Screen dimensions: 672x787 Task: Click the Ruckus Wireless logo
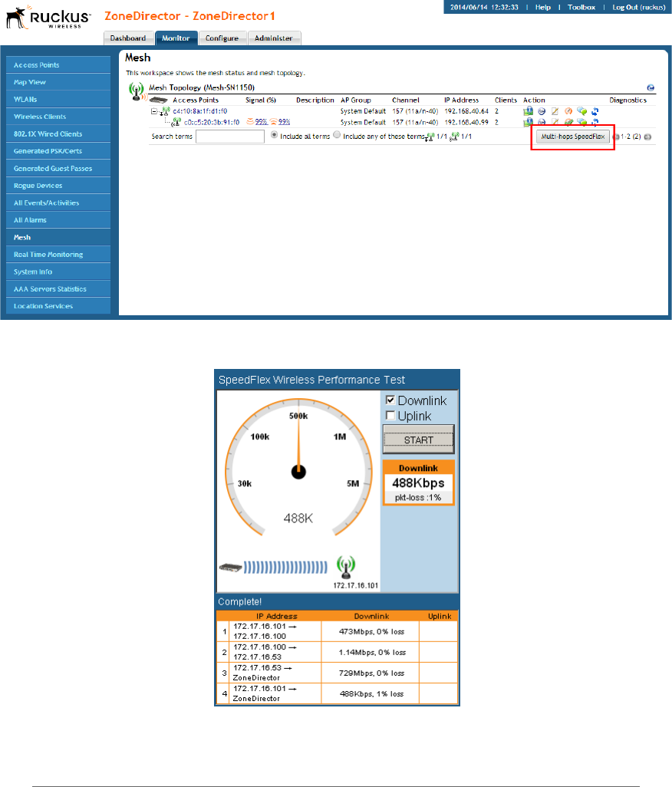48,17
